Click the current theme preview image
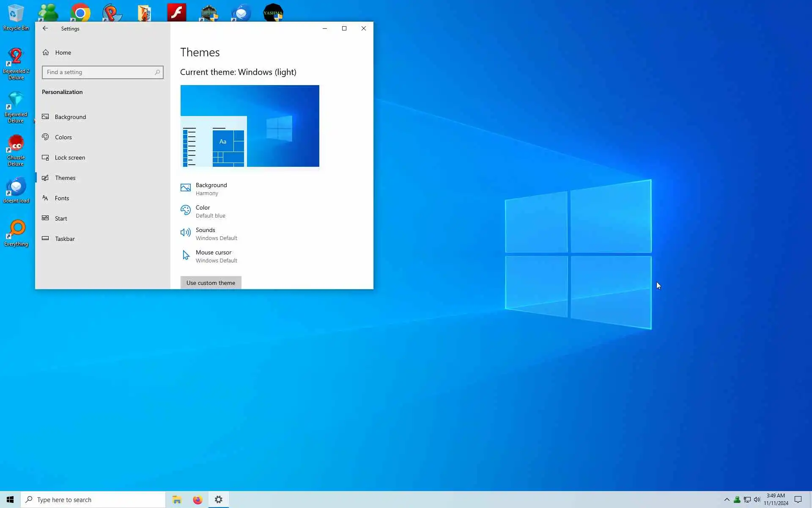 [250, 126]
